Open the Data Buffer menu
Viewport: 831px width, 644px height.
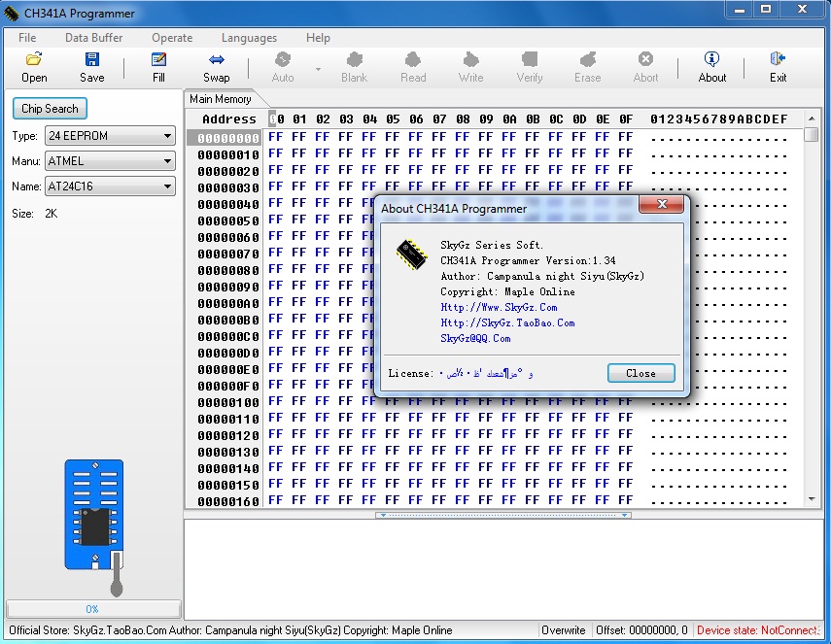(94, 38)
